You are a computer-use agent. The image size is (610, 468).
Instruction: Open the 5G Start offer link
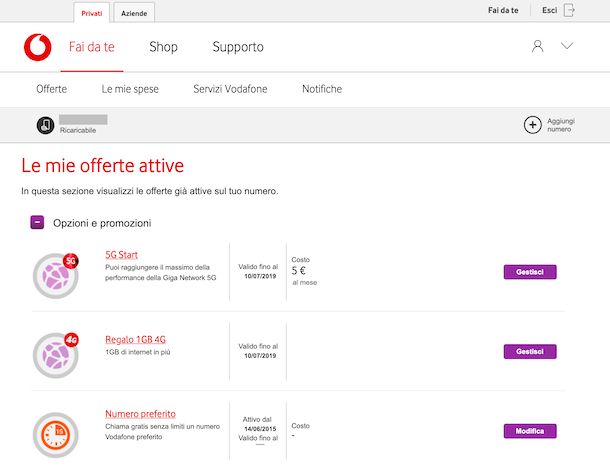click(121, 255)
